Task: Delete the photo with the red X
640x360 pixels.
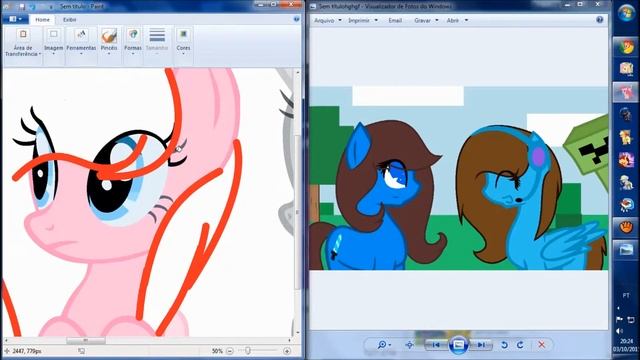Action: pyautogui.click(x=541, y=345)
